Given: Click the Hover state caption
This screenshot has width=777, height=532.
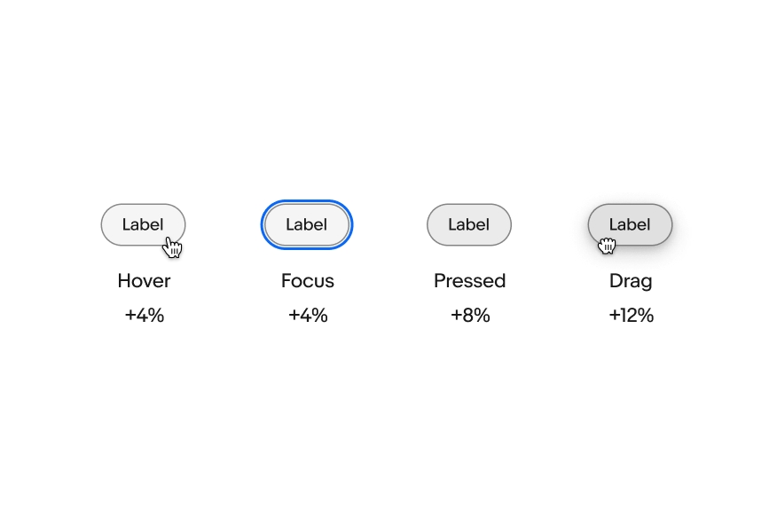Looking at the screenshot, I should (143, 281).
